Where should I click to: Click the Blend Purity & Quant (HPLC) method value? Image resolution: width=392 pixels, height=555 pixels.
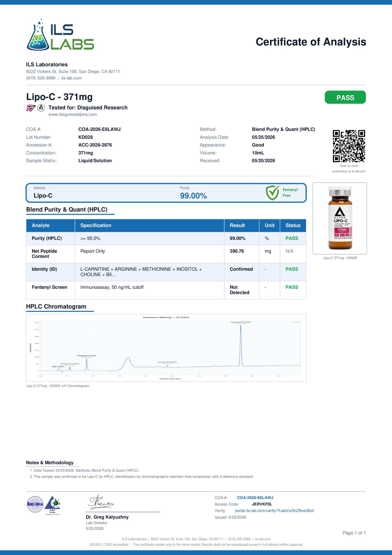283,129
